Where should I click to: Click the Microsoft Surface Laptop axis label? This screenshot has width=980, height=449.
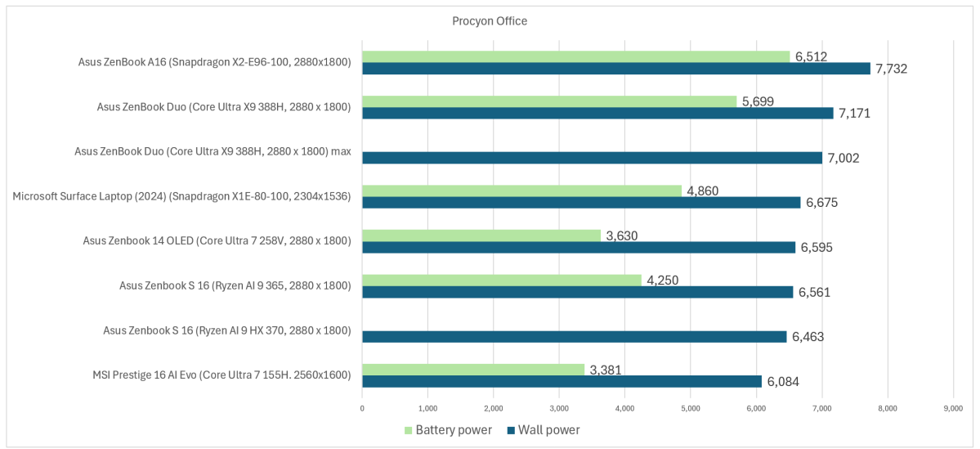(x=182, y=196)
